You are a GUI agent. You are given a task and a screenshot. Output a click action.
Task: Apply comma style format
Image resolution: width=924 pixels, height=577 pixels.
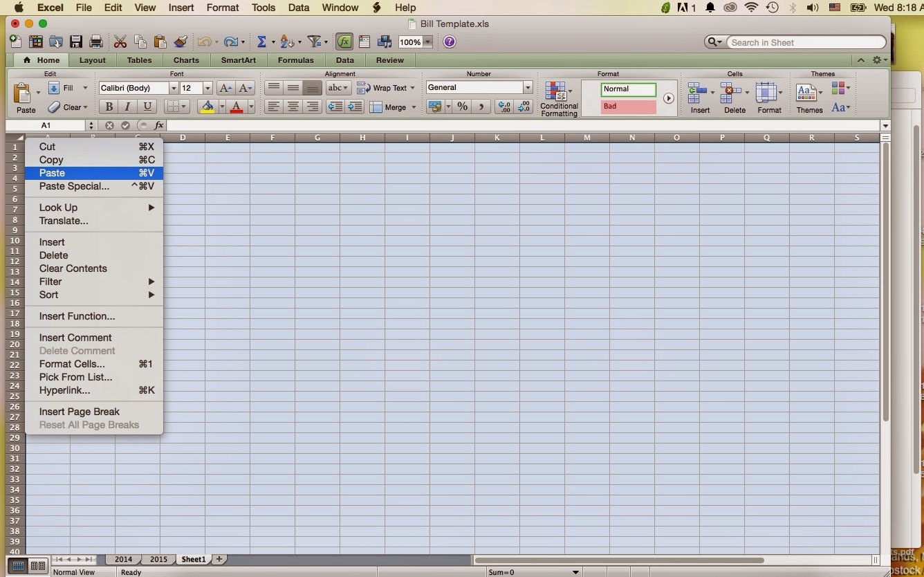point(481,107)
